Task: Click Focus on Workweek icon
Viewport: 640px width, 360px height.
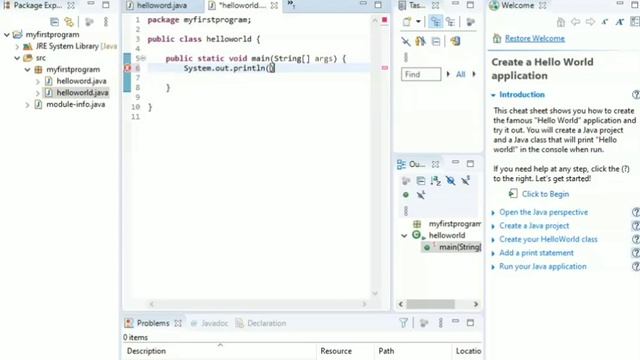Action: click(x=420, y=41)
